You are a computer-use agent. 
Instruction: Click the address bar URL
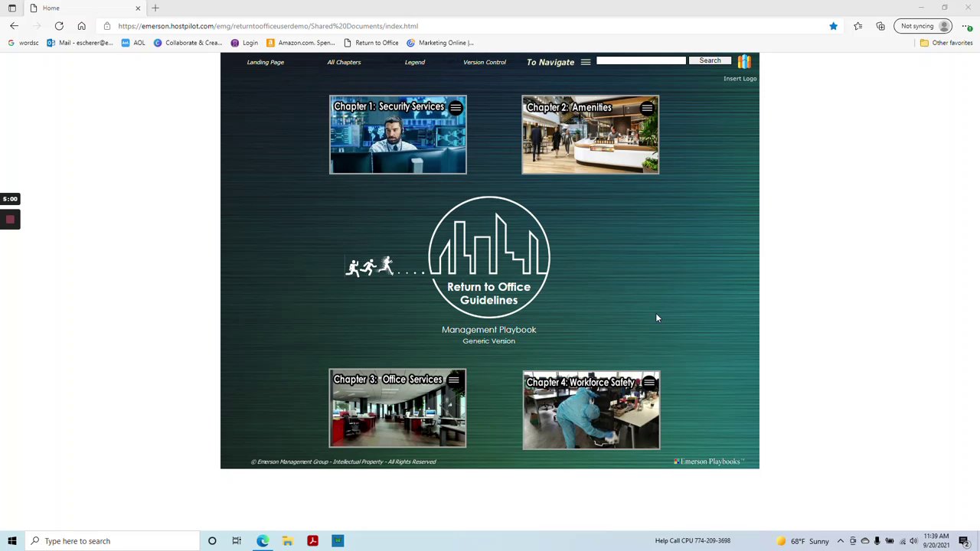(268, 26)
